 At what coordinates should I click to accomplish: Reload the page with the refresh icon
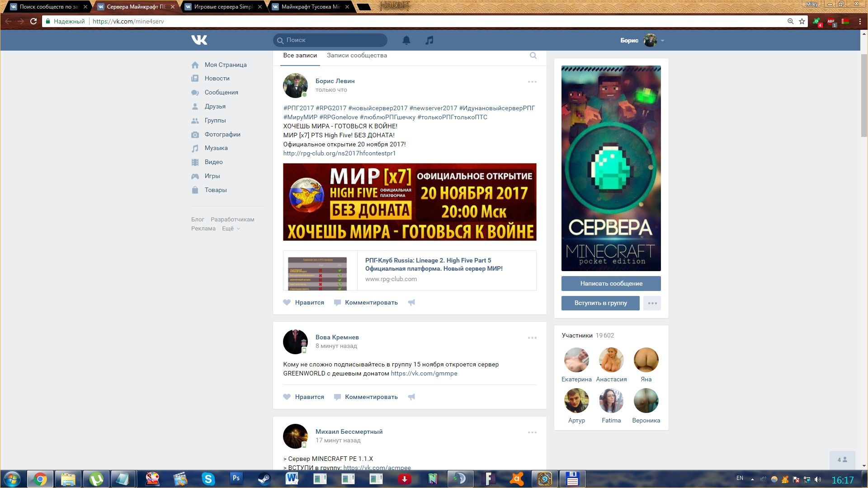point(33,21)
